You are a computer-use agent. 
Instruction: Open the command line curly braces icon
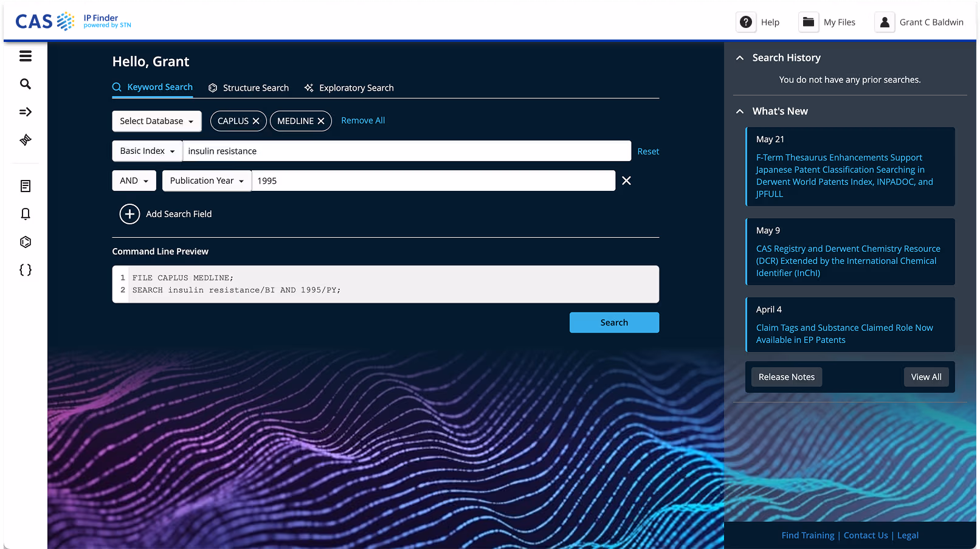point(25,270)
